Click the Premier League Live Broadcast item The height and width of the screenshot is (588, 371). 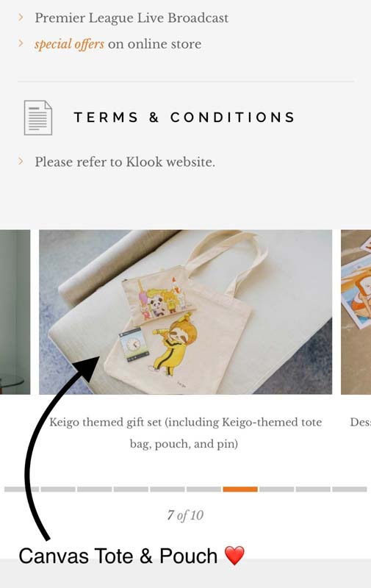click(132, 18)
